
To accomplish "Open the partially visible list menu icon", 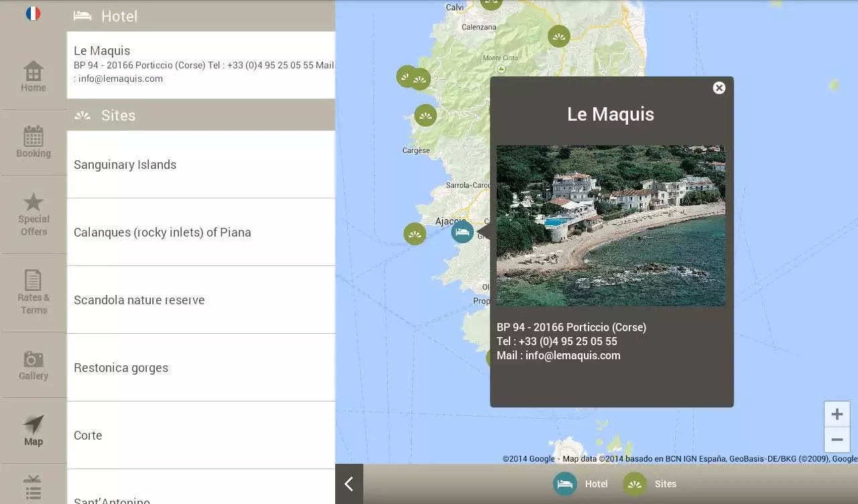I will [x=33, y=488].
